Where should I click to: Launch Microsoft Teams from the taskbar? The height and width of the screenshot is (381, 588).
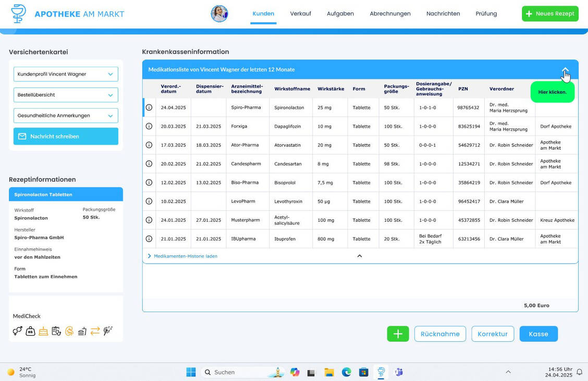(398, 372)
